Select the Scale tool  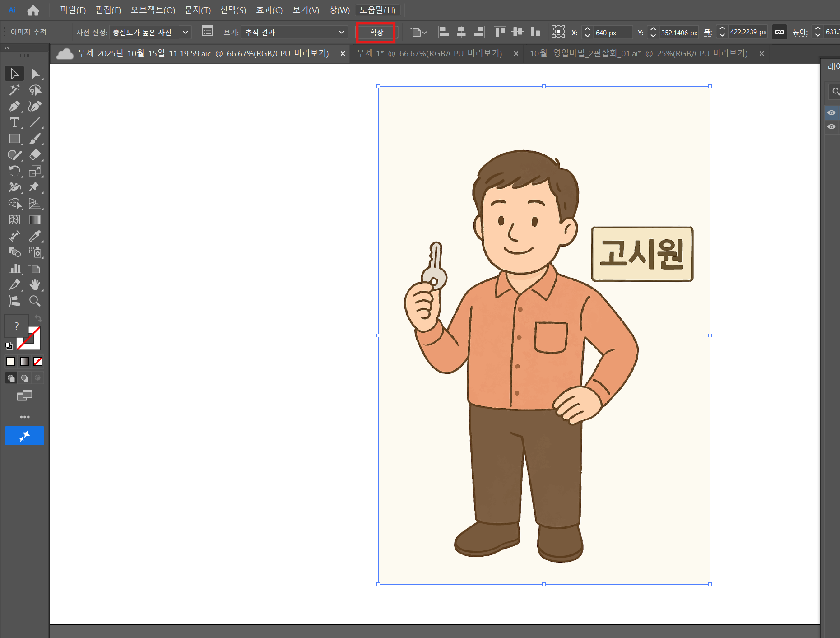35,171
